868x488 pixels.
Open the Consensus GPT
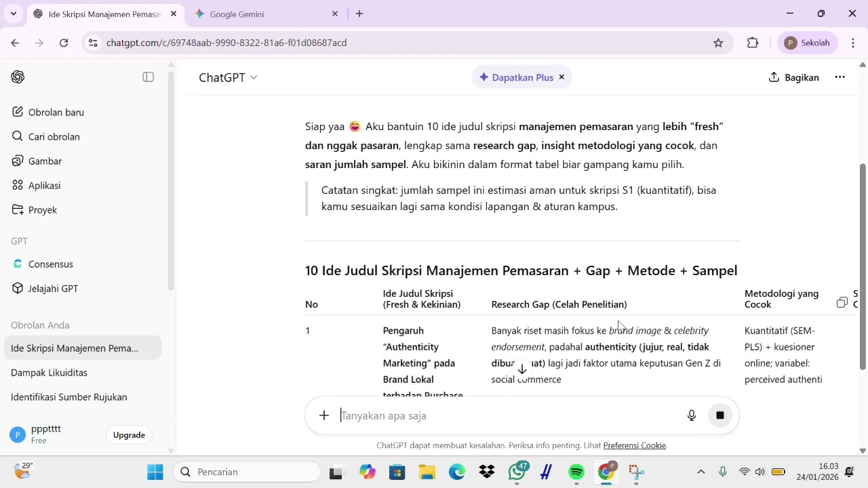pos(82,264)
